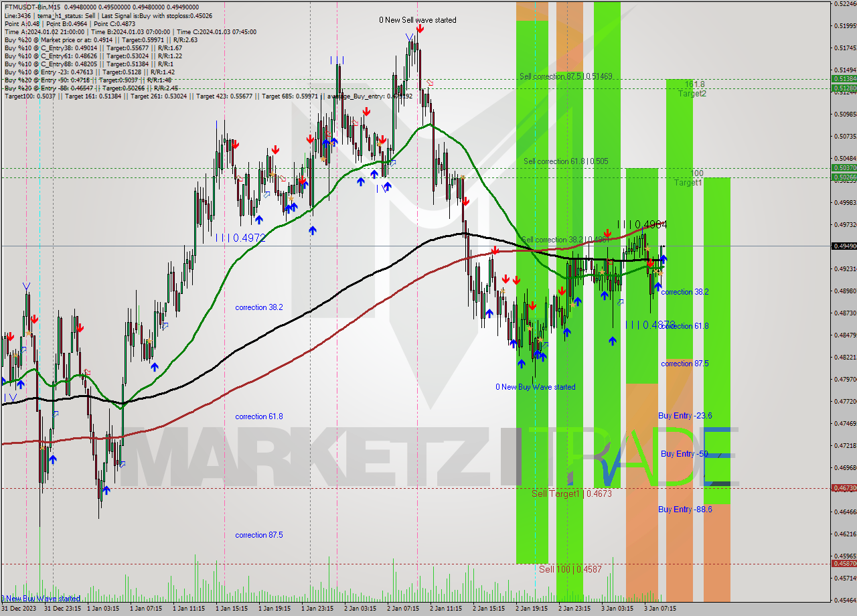Click 'correction 87.5' label beside the 1 Jan rally

[x=259, y=535]
